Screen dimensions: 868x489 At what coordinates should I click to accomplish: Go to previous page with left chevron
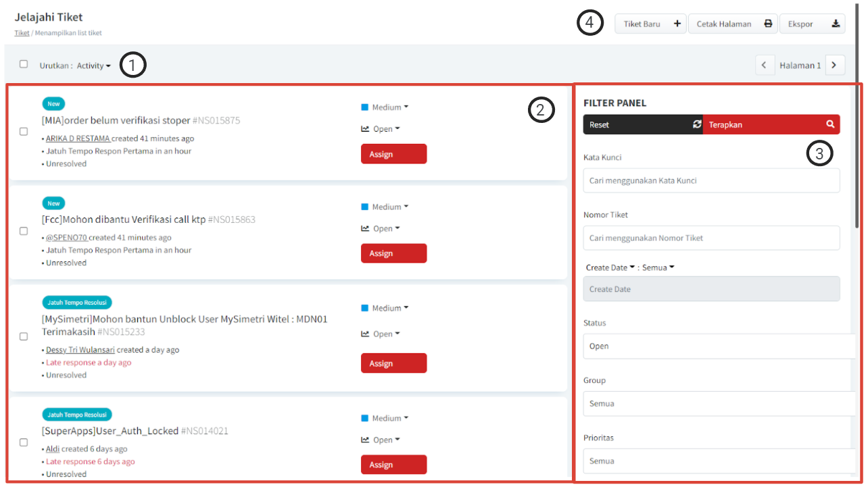(x=764, y=66)
